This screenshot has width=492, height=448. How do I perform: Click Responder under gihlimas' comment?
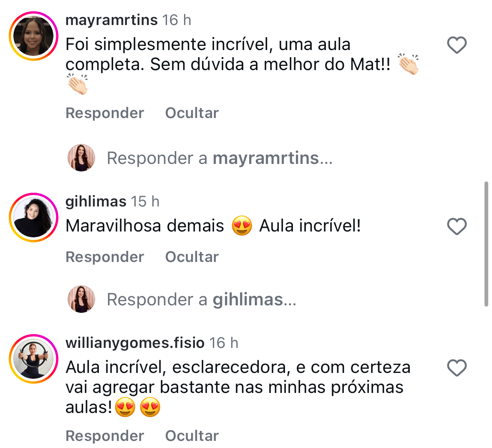(x=105, y=257)
